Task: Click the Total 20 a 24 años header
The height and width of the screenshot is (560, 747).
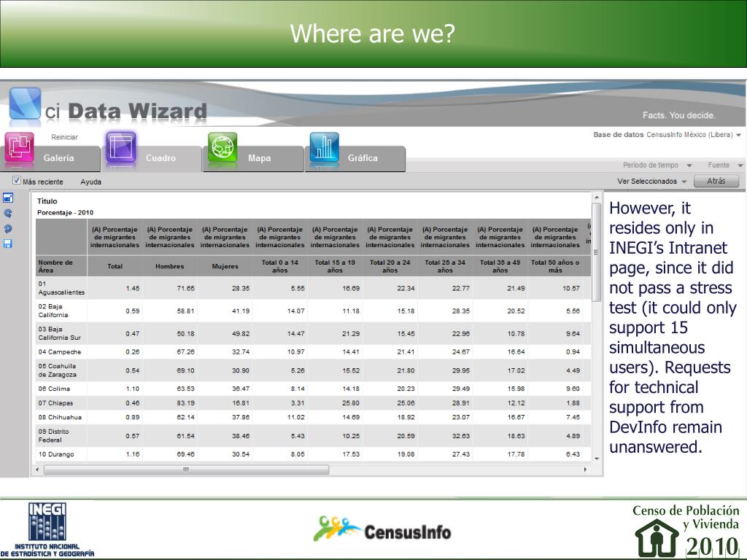Action: [x=390, y=266]
